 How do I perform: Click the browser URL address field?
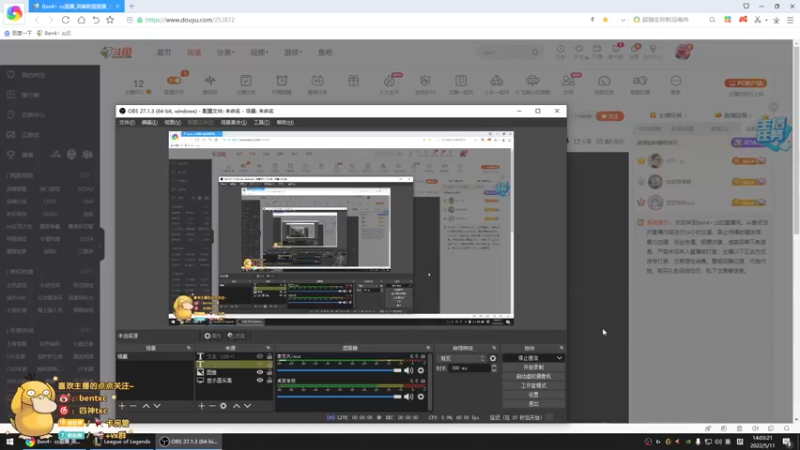357,20
